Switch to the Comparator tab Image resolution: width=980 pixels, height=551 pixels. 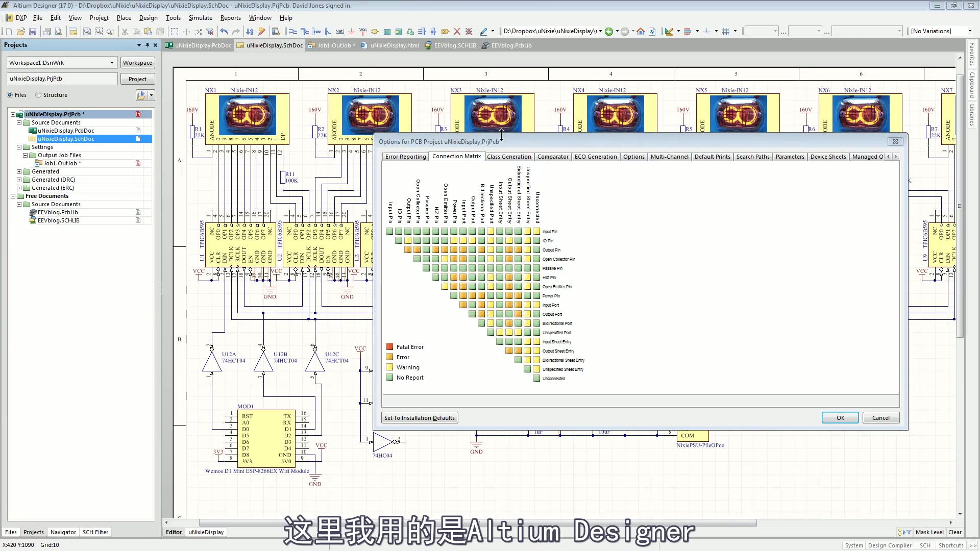553,157
